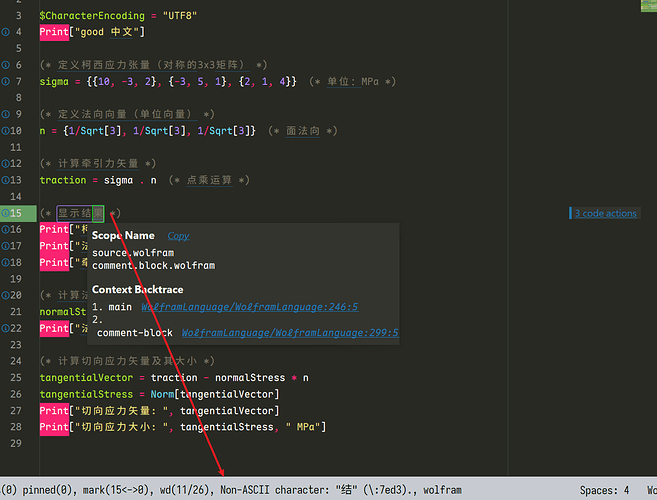
Task: Open the '3 code actions' annotation
Action: point(605,213)
